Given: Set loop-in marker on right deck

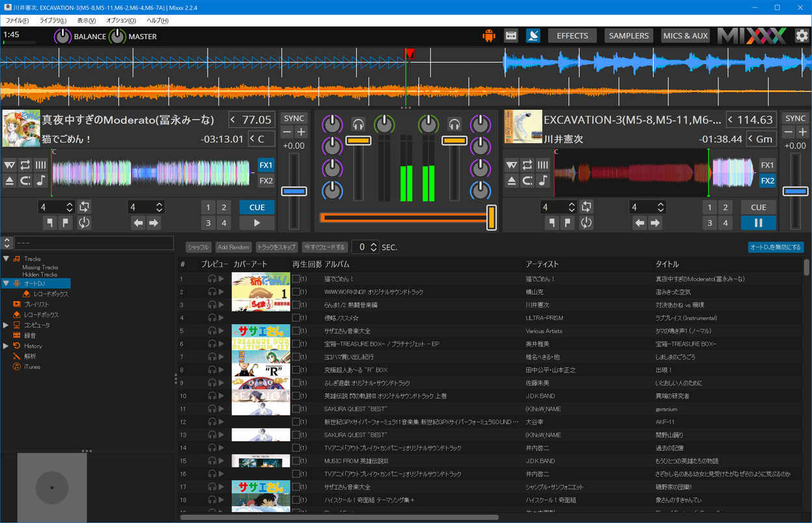Looking at the screenshot, I should 552,223.
